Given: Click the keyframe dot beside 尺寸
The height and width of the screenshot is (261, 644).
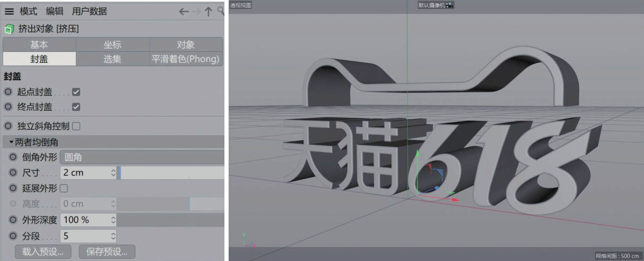Looking at the screenshot, I should pos(13,172).
